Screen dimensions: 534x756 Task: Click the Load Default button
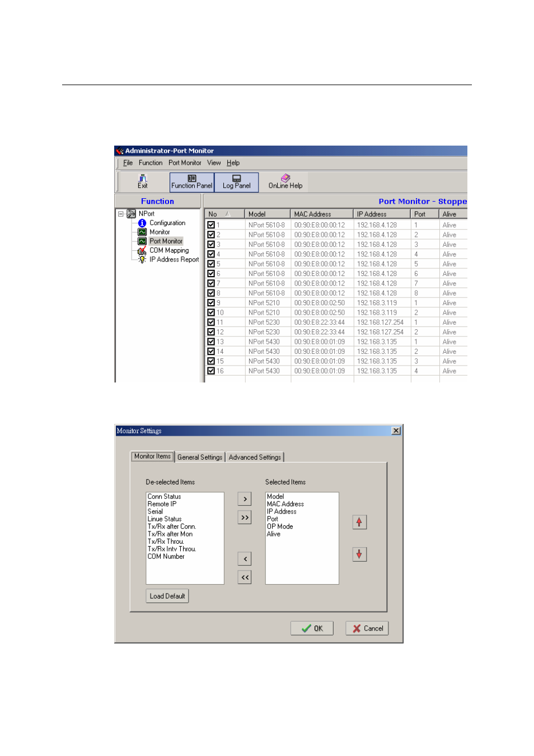(167, 596)
